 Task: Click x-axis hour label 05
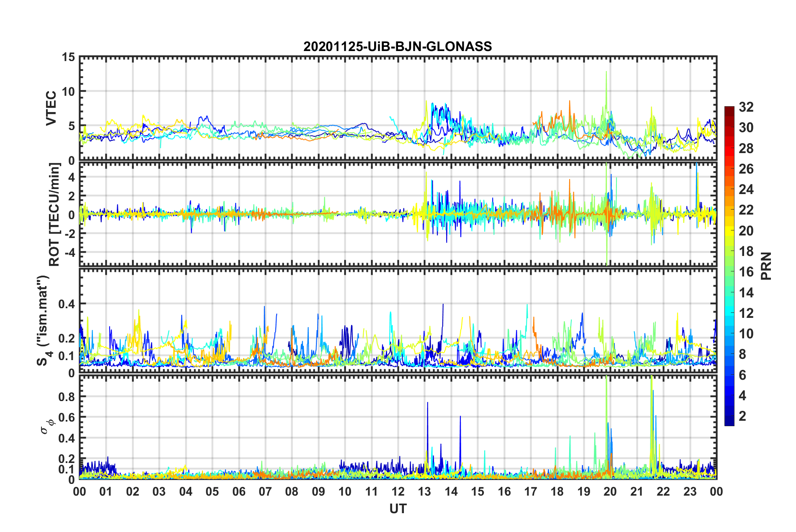pyautogui.click(x=212, y=491)
